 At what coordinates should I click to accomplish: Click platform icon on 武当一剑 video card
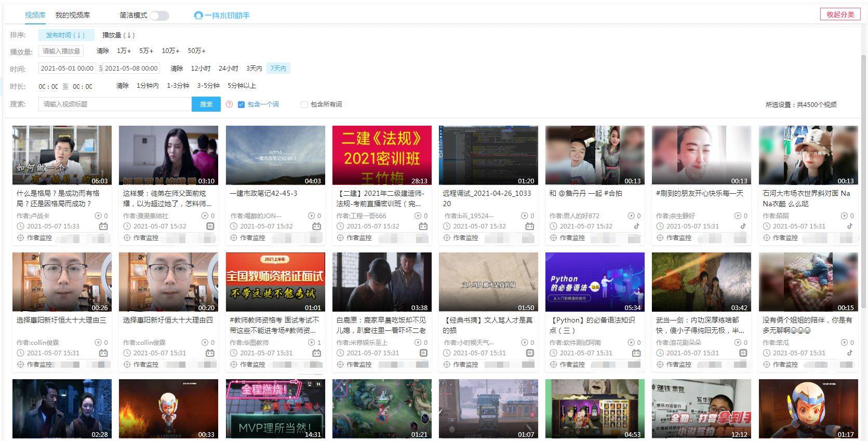coord(743,353)
